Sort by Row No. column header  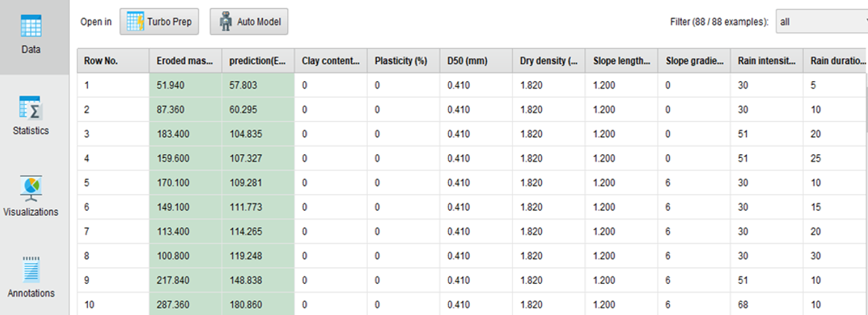[x=113, y=61]
